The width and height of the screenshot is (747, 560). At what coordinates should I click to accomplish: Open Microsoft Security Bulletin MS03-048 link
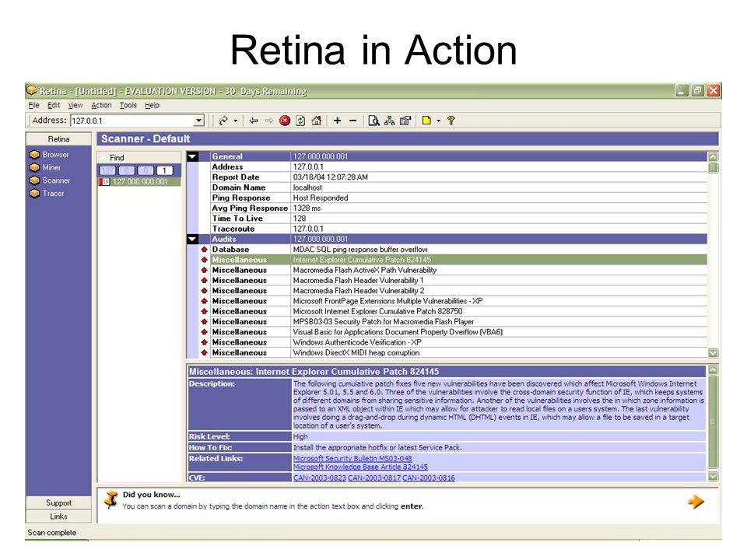[352, 458]
